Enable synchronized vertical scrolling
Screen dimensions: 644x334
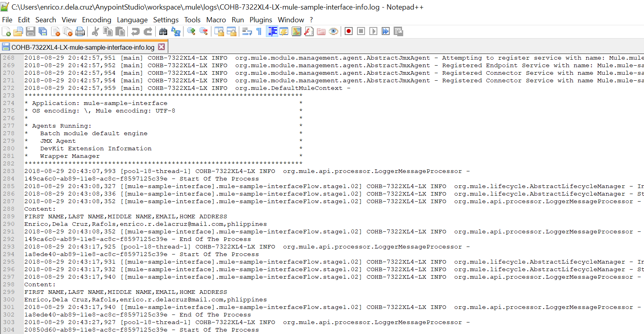[x=219, y=31]
